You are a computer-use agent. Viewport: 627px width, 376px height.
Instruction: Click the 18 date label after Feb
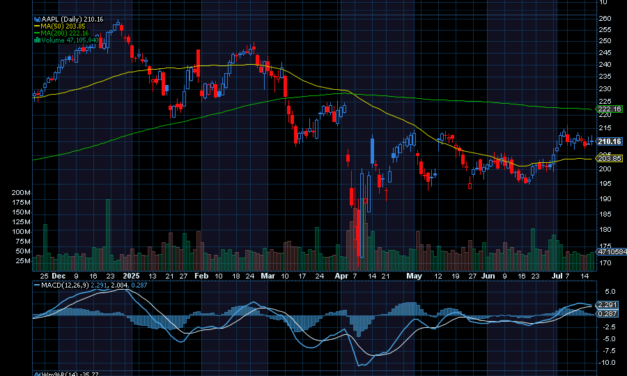click(x=236, y=276)
